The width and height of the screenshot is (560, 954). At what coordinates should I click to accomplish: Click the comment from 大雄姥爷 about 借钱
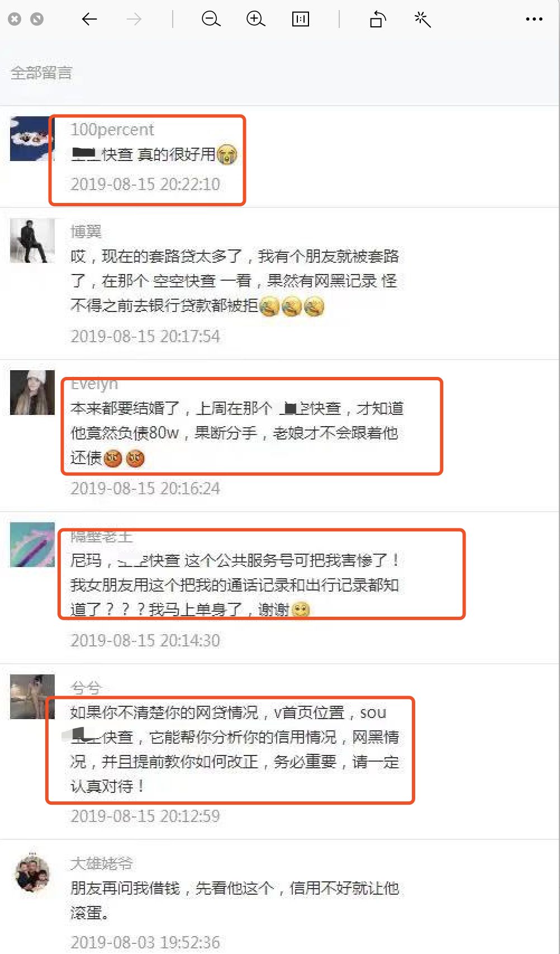point(235,900)
